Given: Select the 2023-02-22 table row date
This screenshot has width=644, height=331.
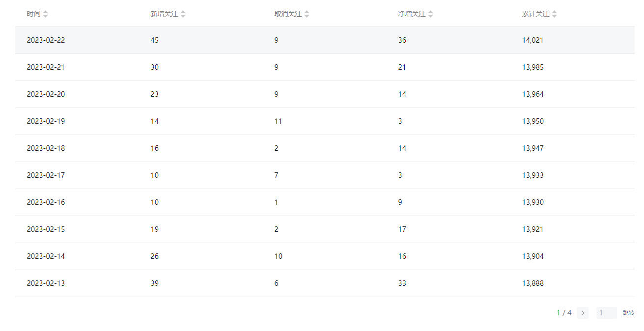Looking at the screenshot, I should click(46, 40).
